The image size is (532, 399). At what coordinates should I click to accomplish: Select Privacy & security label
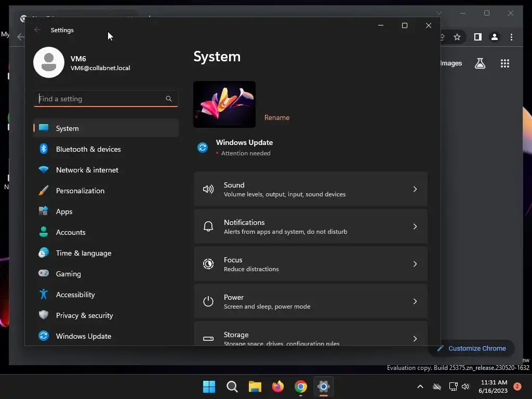(85, 315)
